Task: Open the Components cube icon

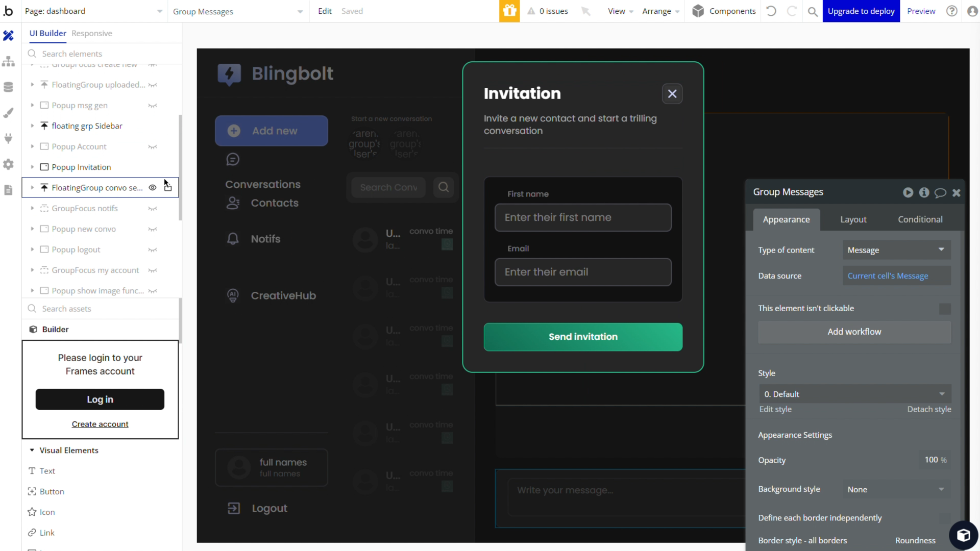Action: click(698, 11)
